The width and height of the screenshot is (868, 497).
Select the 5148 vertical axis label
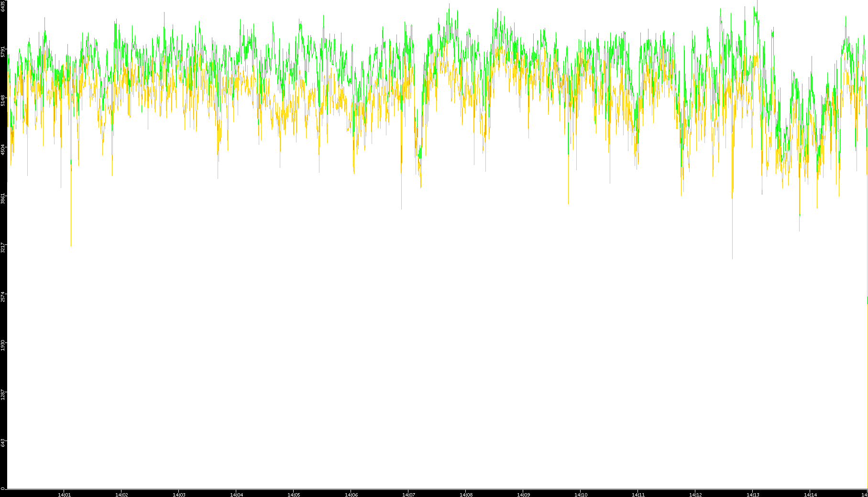pyautogui.click(x=3, y=100)
